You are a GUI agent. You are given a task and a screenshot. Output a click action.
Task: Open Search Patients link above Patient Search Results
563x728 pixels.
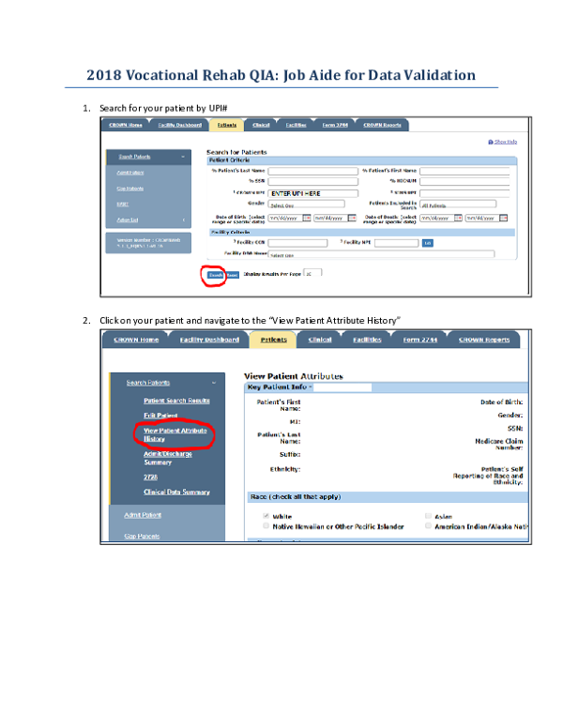click(x=148, y=383)
